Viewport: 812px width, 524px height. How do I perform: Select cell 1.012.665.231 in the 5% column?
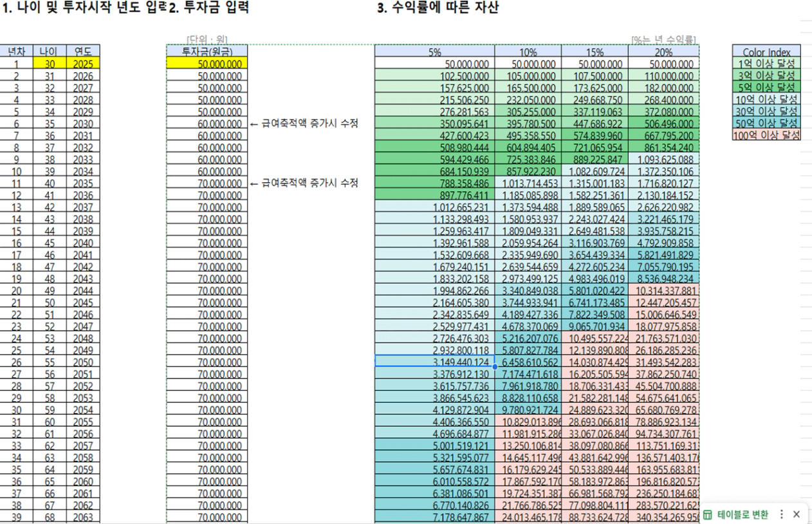(435, 207)
